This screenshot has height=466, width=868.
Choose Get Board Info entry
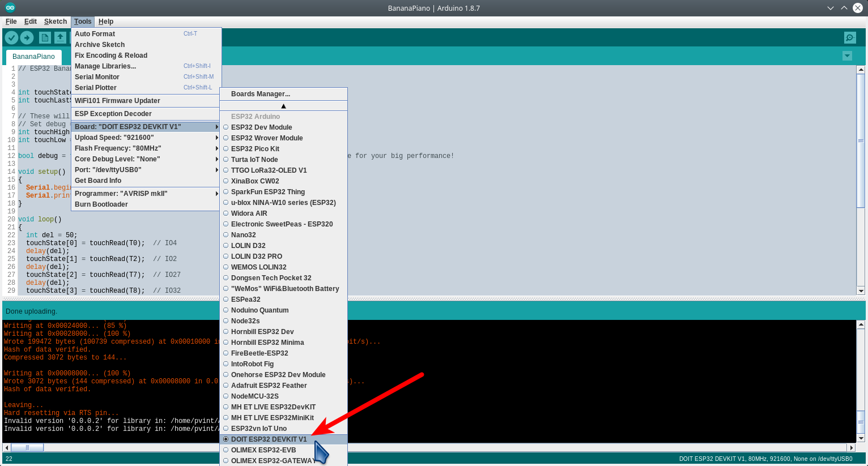146,181
